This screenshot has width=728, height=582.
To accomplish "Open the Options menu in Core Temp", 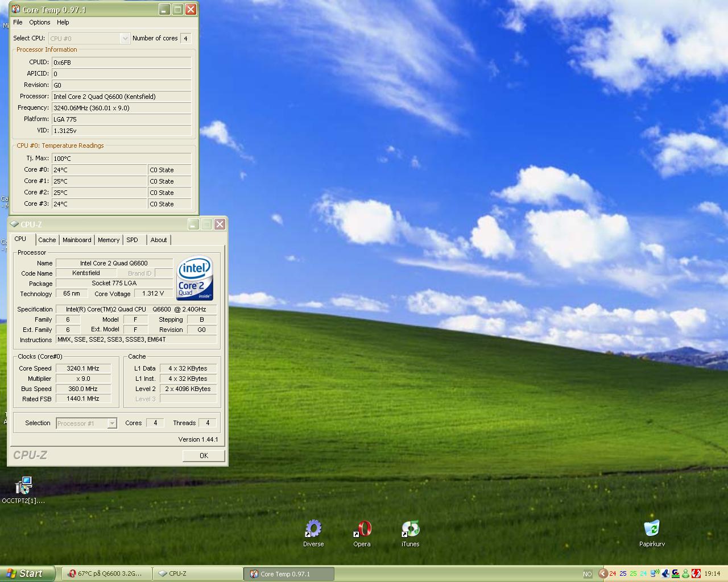I will 40,22.
